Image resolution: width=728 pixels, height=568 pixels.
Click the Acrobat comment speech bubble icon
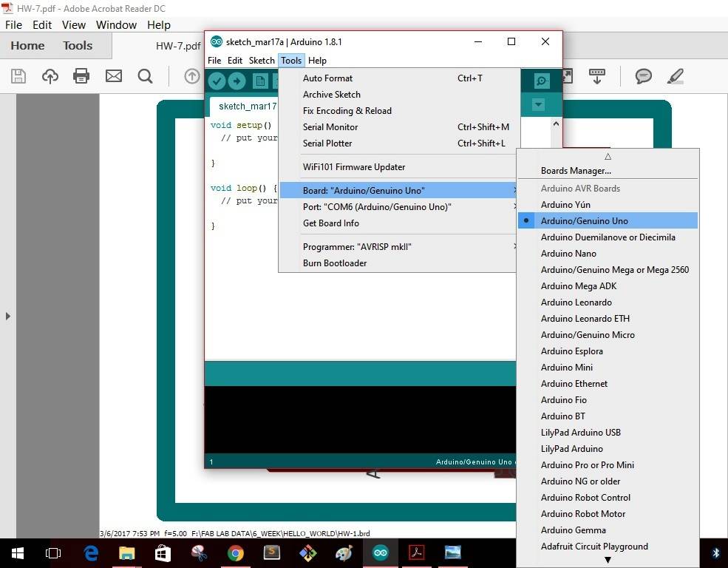click(644, 75)
